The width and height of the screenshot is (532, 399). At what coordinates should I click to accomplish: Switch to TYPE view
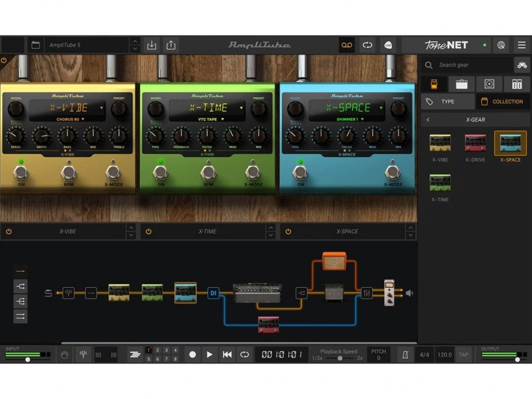(x=448, y=101)
